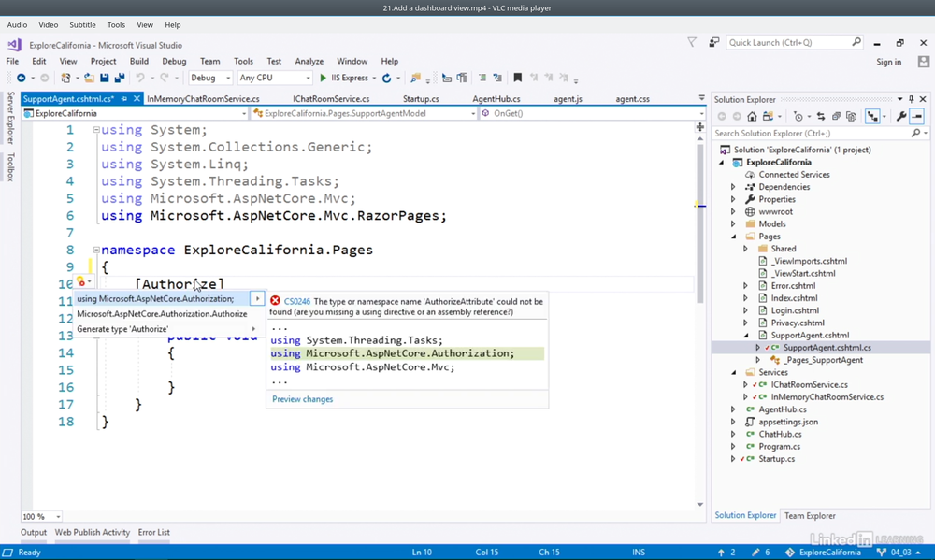Click the feedback icon beside Quick Launch
Image resolution: width=935 pixels, height=560 pixels.
713,42
